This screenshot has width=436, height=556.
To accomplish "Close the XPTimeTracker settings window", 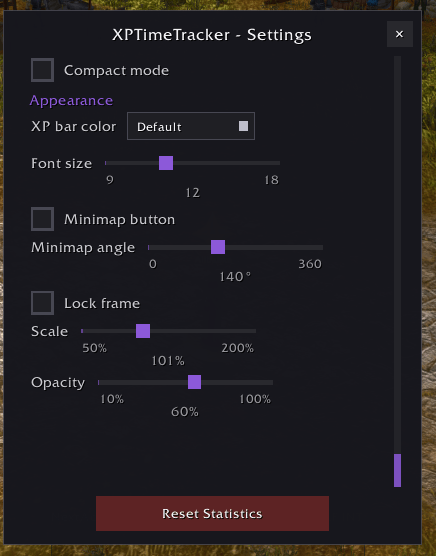I will click(x=399, y=34).
